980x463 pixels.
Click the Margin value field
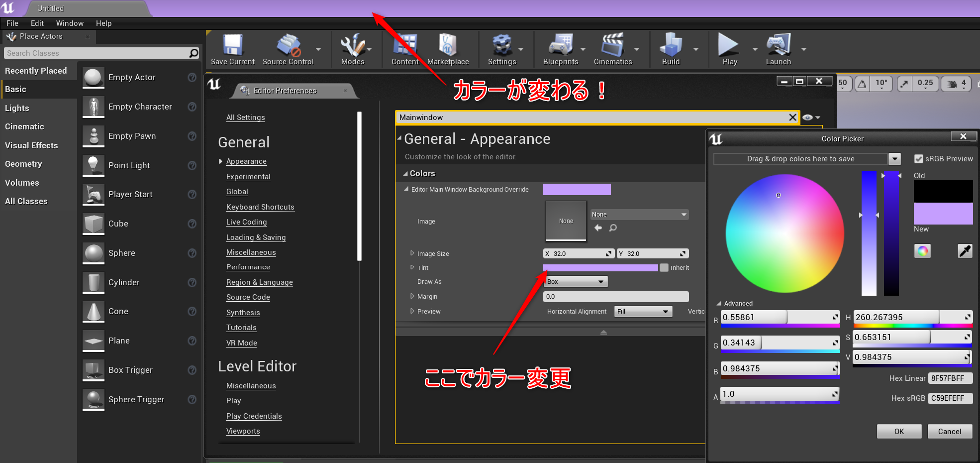click(x=616, y=297)
